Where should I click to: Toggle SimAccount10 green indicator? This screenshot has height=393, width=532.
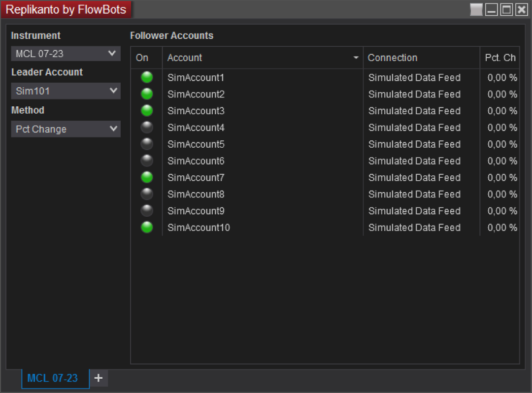coord(147,227)
